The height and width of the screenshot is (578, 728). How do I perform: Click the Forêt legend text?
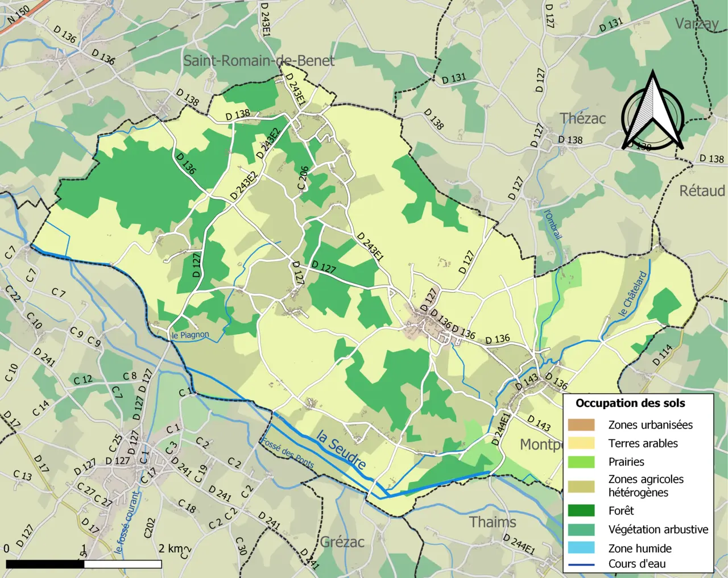(621, 510)
